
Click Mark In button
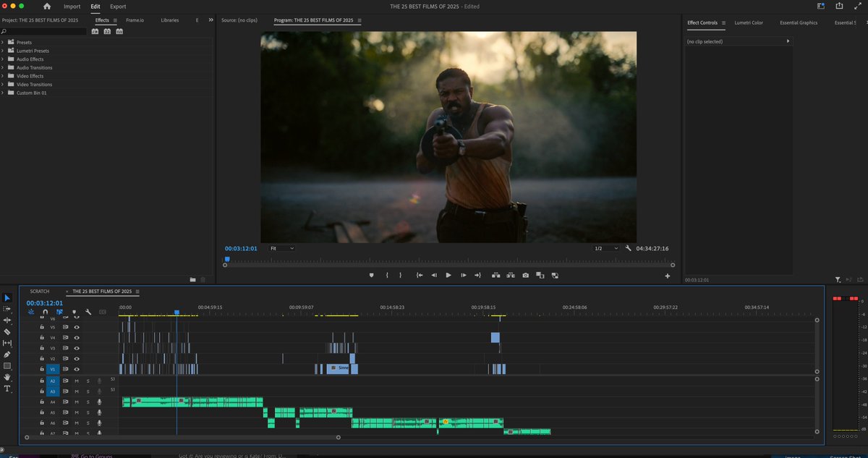coord(387,275)
